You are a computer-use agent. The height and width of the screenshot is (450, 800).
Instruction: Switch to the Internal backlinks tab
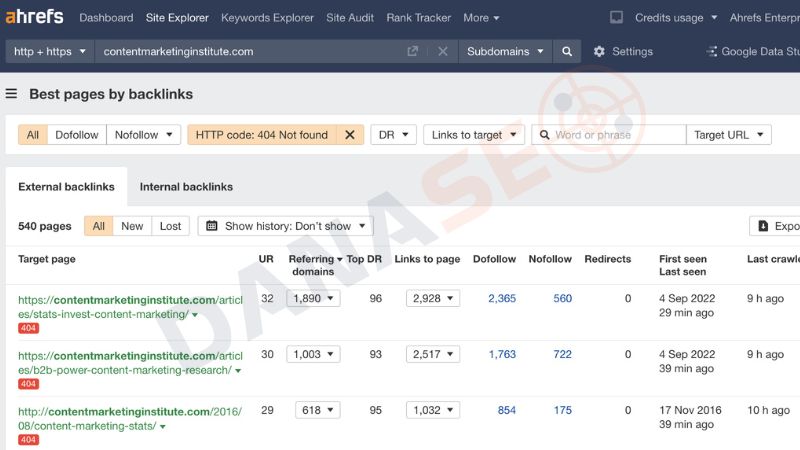pos(186,187)
